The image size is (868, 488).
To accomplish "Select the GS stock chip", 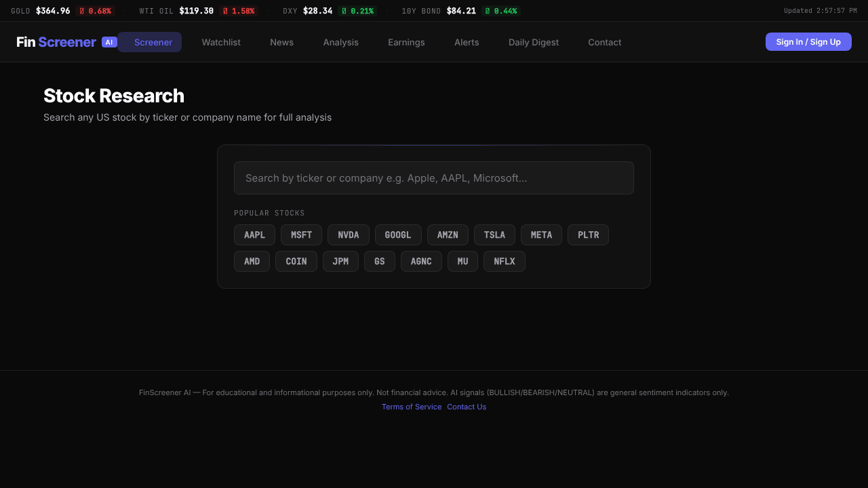I will pyautogui.click(x=380, y=261).
